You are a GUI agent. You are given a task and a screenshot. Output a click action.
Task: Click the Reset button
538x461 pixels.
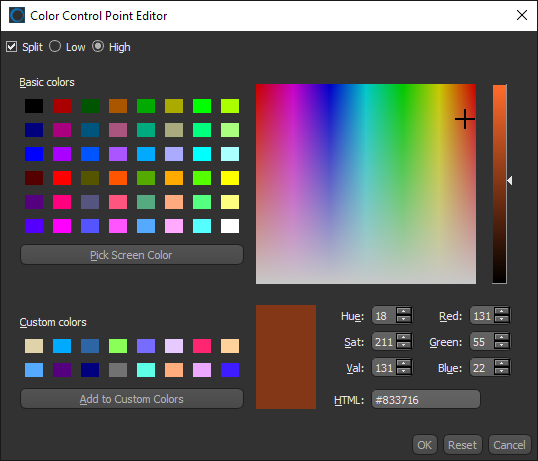463,445
